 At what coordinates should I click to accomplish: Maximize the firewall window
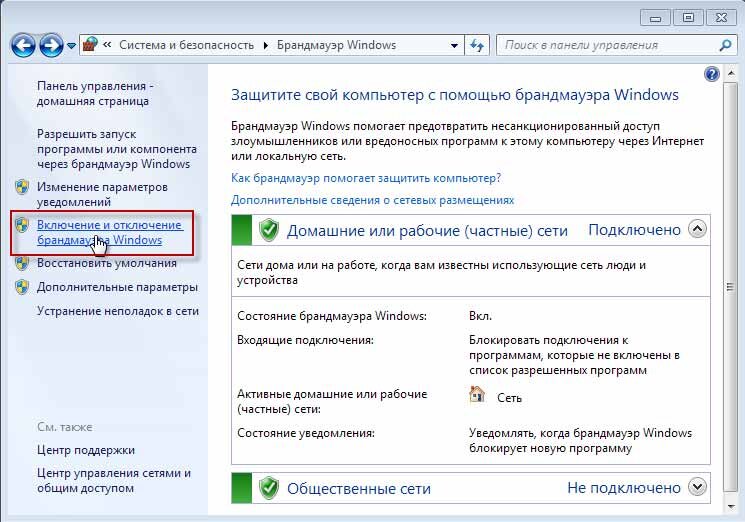coord(688,19)
